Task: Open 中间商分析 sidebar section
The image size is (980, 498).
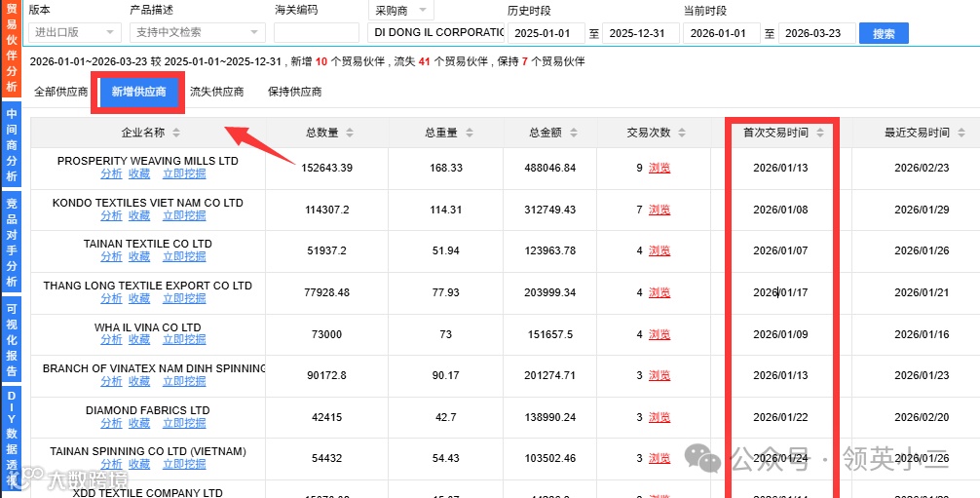Action: tap(11, 146)
